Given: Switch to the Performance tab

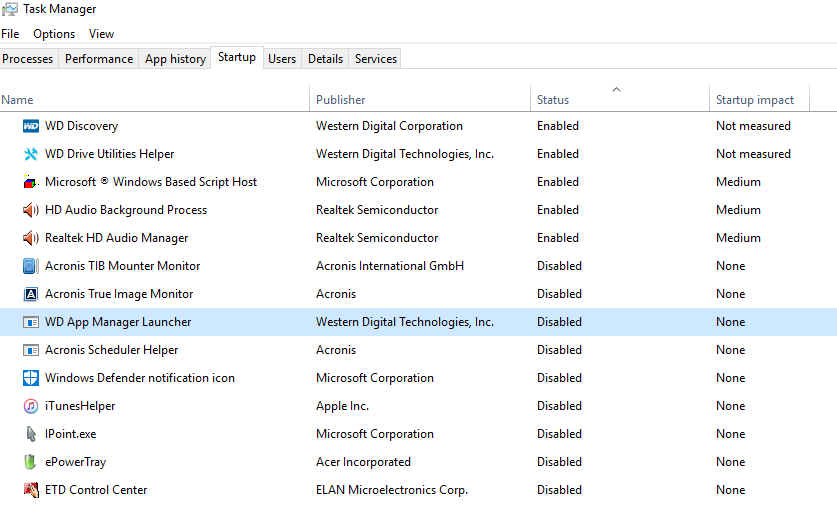Looking at the screenshot, I should pyautogui.click(x=99, y=59).
